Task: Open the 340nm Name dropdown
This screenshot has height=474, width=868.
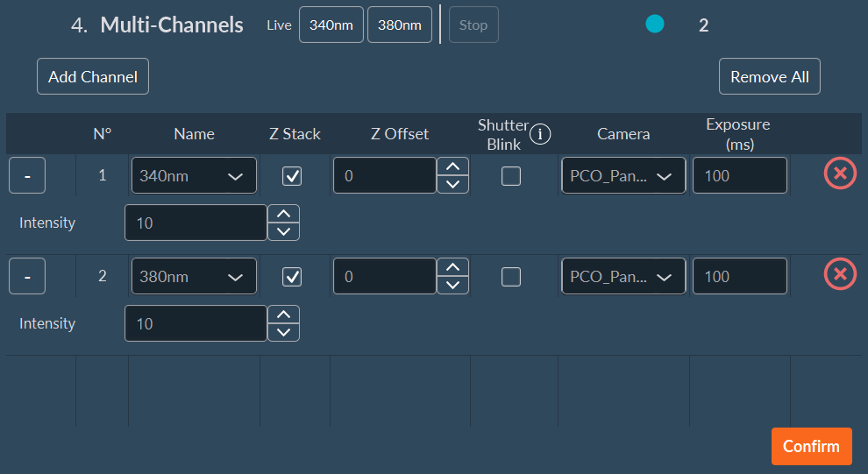Action: (194, 175)
